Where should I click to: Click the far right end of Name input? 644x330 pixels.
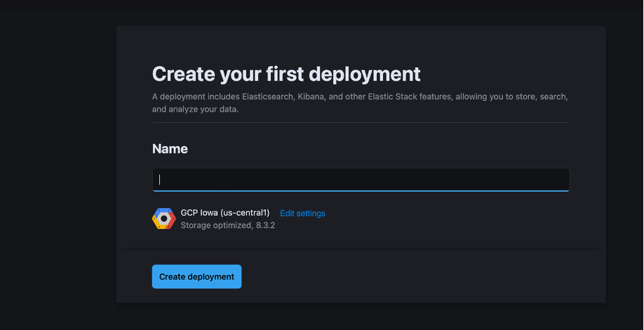[x=561, y=180]
